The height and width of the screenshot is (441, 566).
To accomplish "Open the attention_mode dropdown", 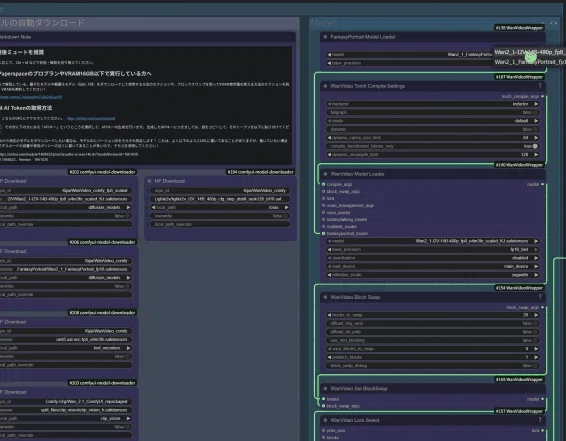I will (x=433, y=275).
